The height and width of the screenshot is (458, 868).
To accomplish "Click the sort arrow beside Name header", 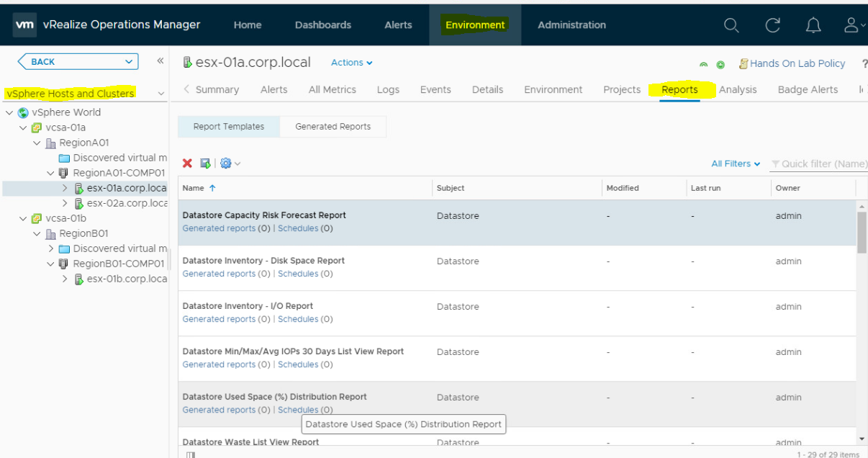I will pos(212,188).
